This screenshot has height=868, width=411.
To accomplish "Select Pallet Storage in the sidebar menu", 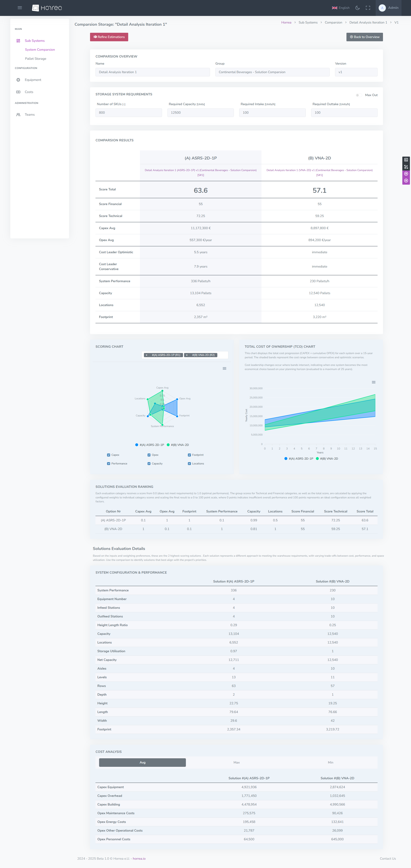I will click(x=35, y=58).
